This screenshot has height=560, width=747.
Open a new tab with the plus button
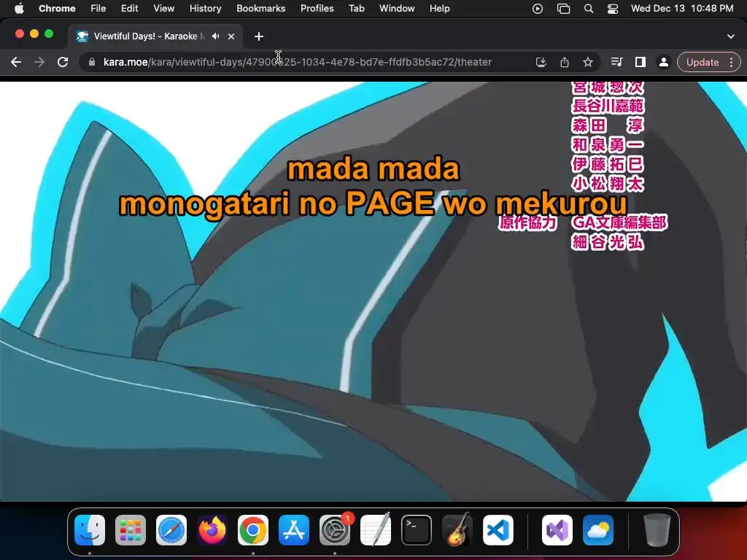[259, 36]
